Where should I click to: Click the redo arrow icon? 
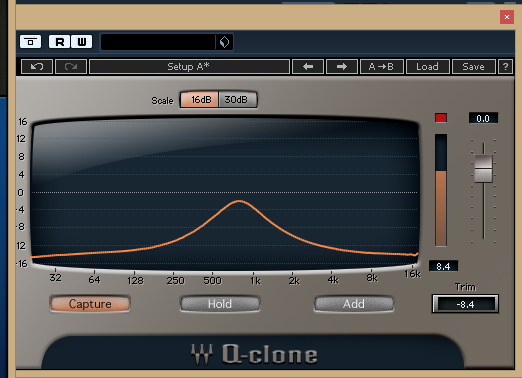tap(71, 67)
